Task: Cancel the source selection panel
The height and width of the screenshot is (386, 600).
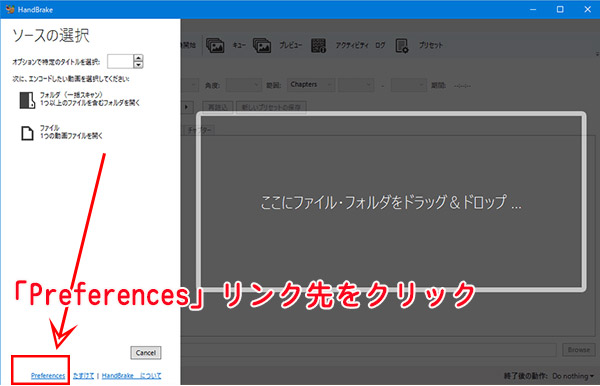Action: [x=146, y=353]
